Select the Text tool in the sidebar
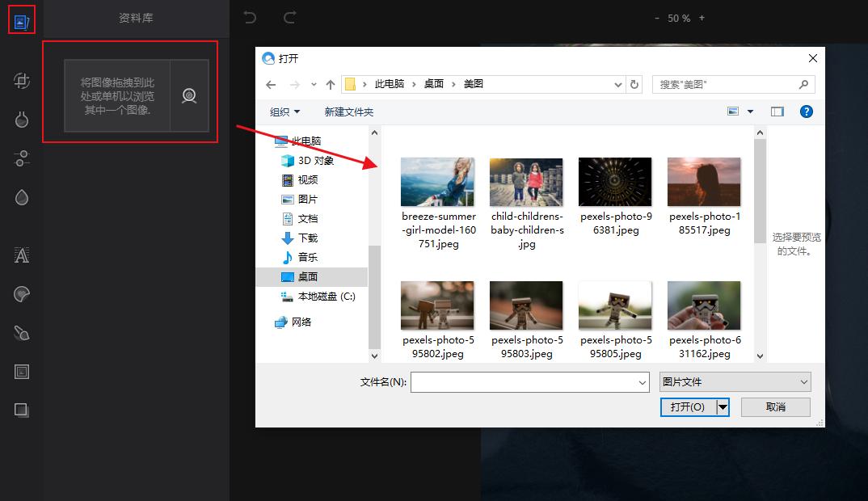 (x=20, y=255)
